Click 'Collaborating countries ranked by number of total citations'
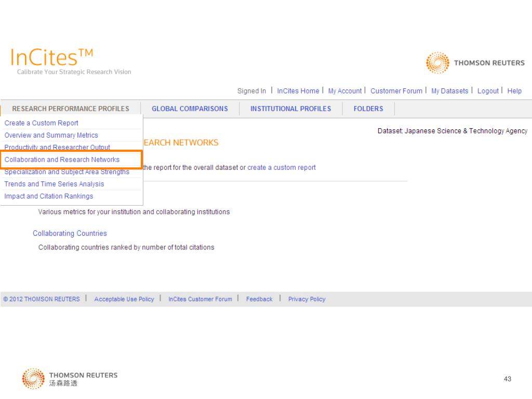532x399 pixels. point(126,247)
